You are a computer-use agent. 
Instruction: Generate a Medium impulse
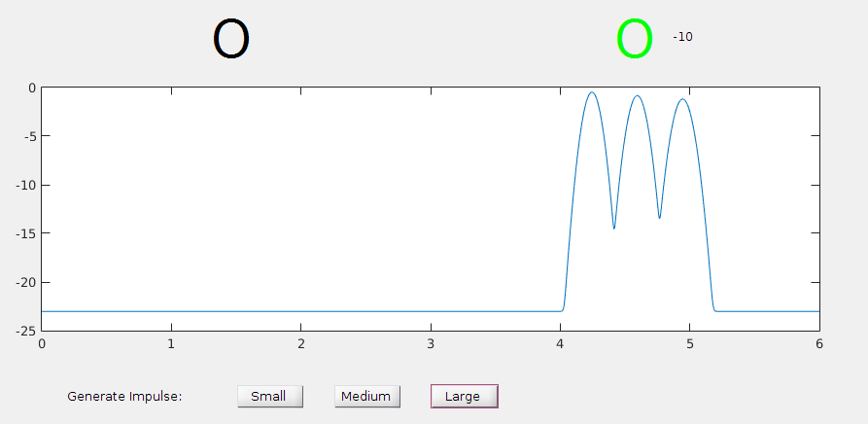pyautogui.click(x=366, y=396)
